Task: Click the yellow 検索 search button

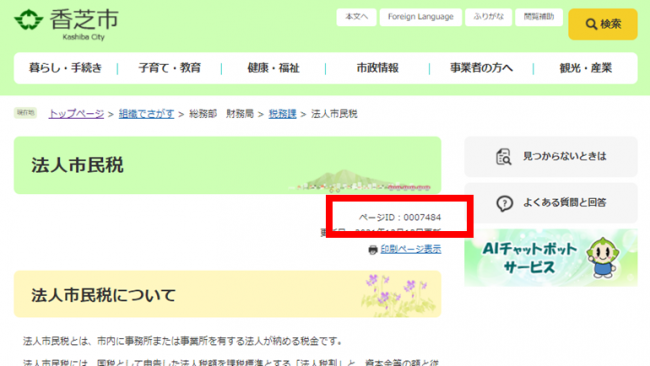Action: click(x=603, y=24)
